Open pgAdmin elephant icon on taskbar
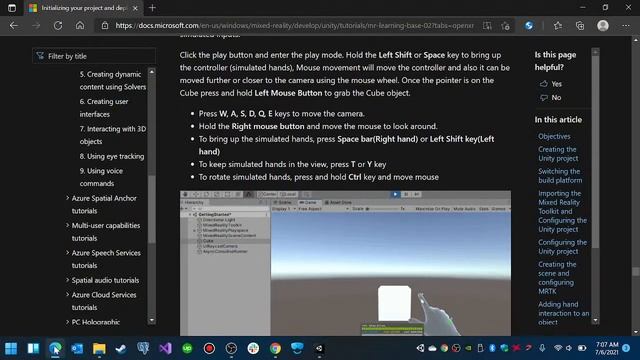 tap(143, 349)
